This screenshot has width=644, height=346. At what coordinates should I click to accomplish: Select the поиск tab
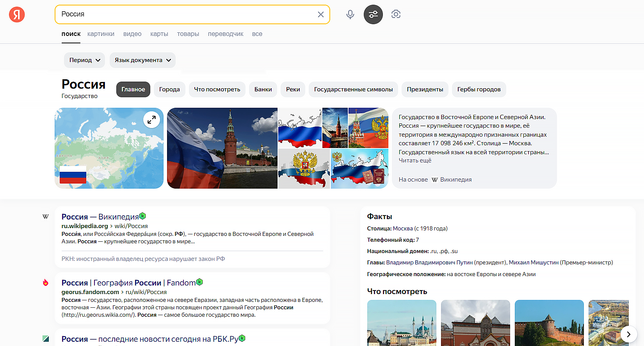coord(71,34)
